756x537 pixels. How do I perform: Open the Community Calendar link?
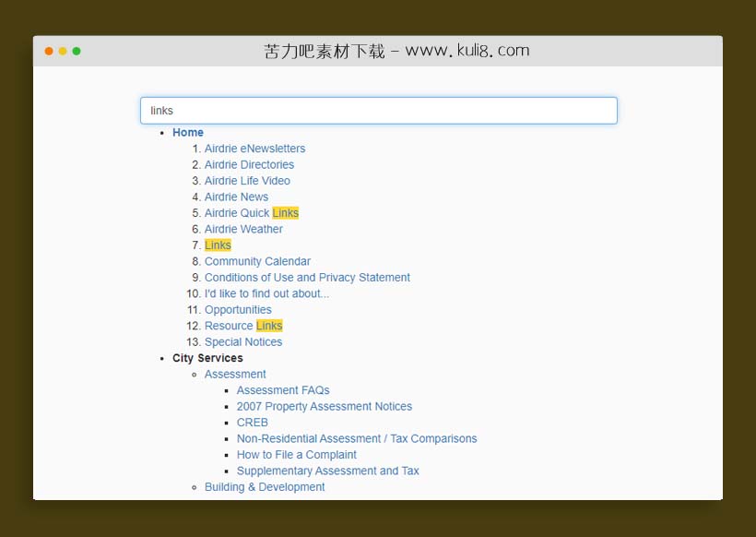pos(257,262)
